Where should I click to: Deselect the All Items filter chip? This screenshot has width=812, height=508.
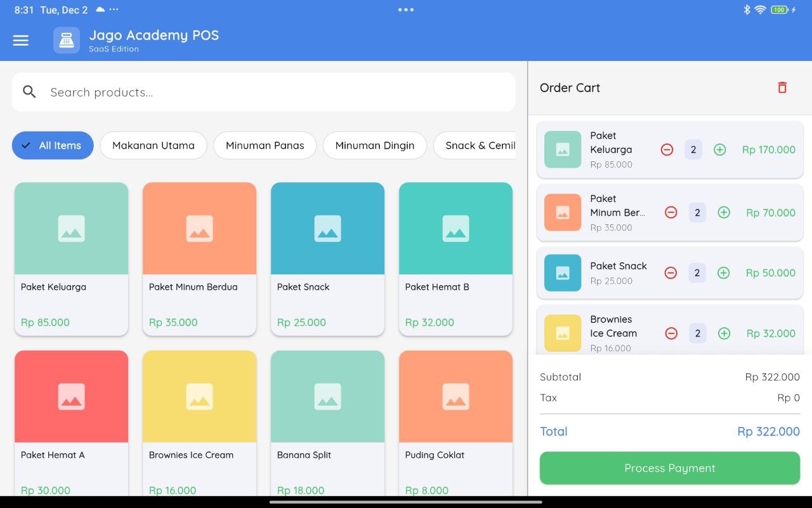[x=53, y=145]
